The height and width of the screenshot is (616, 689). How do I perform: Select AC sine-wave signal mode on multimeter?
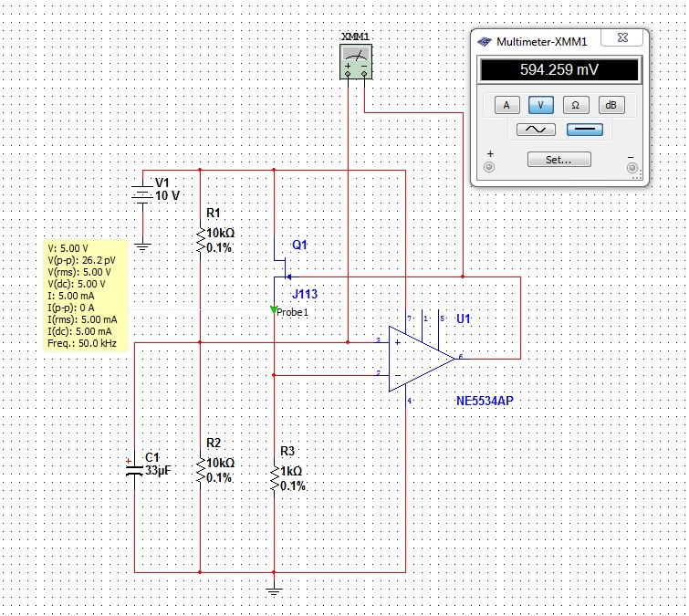click(x=536, y=130)
